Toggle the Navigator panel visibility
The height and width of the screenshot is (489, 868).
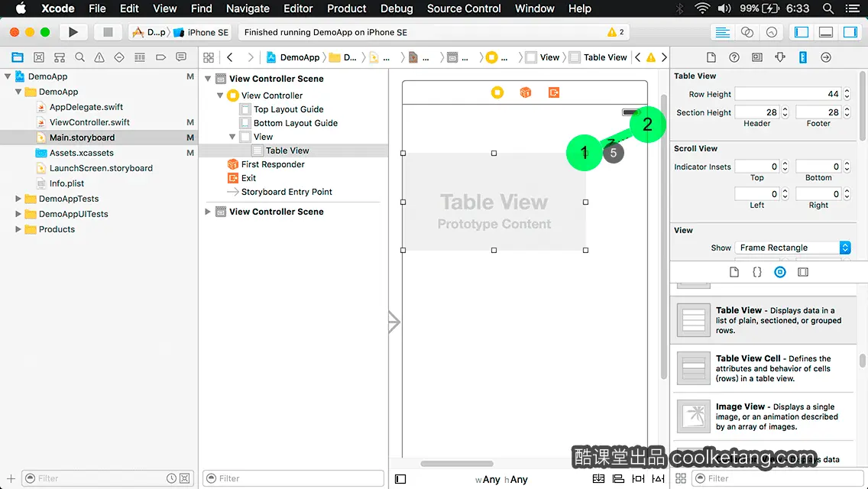(x=801, y=32)
